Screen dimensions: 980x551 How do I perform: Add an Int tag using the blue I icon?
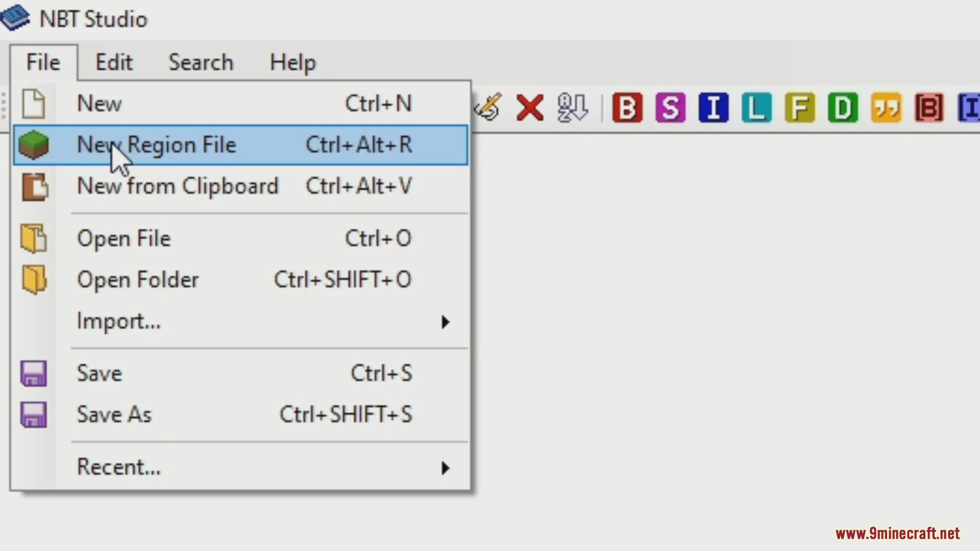[714, 108]
